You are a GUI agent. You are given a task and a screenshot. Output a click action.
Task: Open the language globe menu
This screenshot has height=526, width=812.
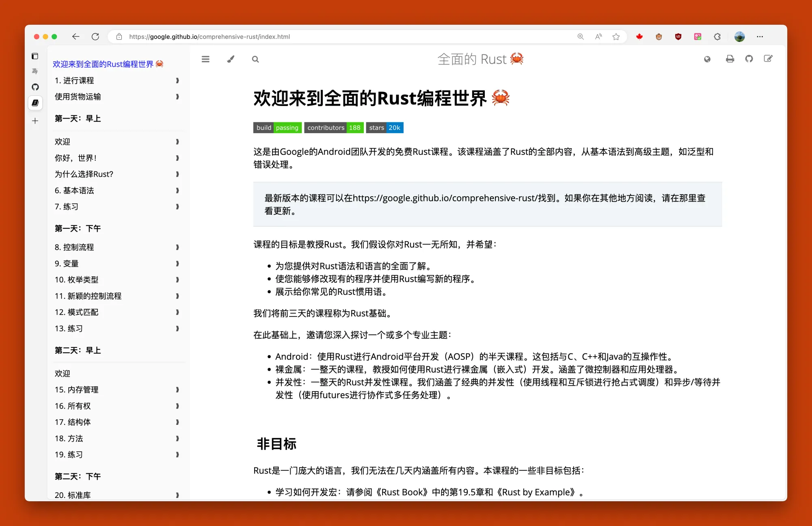[x=707, y=59]
